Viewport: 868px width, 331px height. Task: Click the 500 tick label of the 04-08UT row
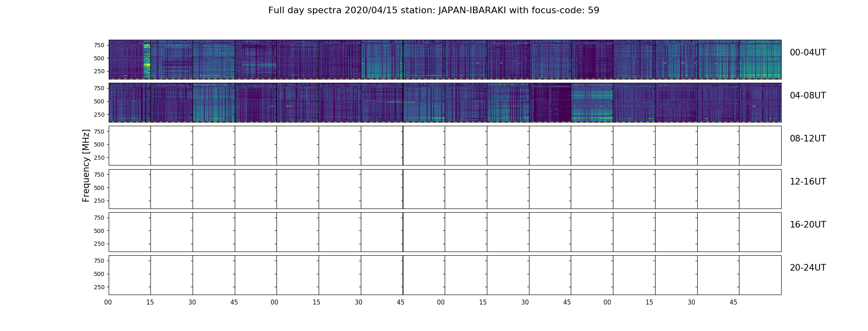coord(99,101)
